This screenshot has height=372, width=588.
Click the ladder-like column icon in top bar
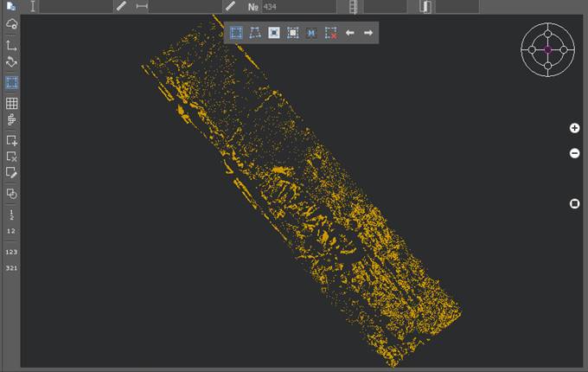[354, 7]
